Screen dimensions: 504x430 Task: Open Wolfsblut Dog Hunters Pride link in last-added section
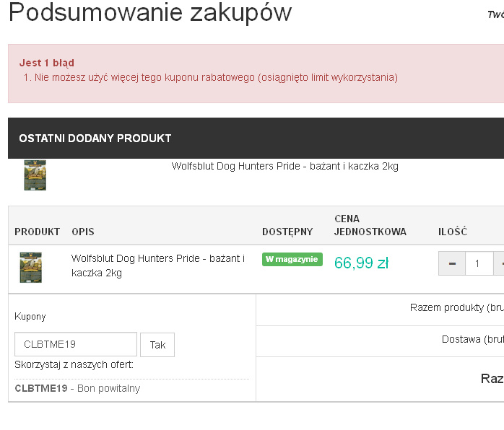284,166
